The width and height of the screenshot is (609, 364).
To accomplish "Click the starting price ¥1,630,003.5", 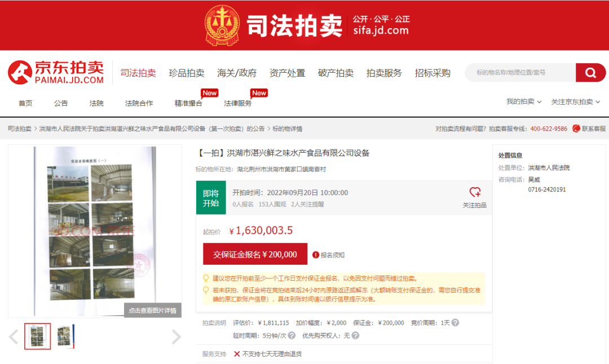I will tap(261, 230).
